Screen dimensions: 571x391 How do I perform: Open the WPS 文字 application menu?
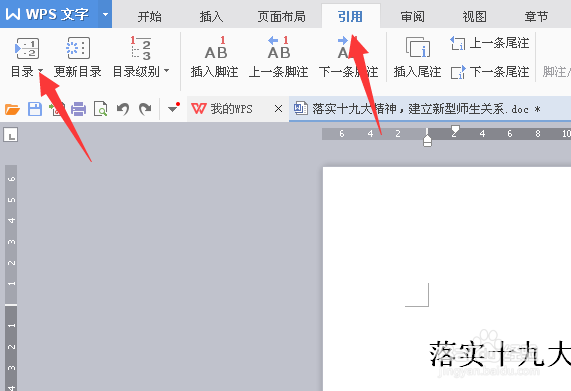pyautogui.click(x=49, y=14)
